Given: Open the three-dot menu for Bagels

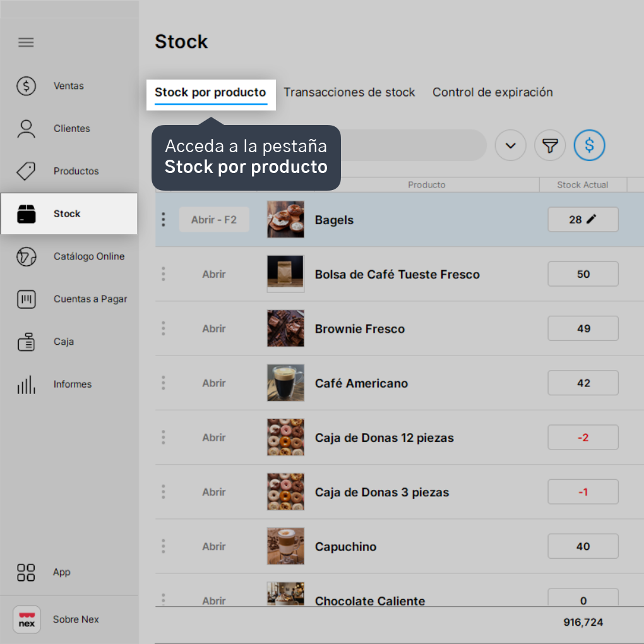Looking at the screenshot, I should tap(164, 220).
